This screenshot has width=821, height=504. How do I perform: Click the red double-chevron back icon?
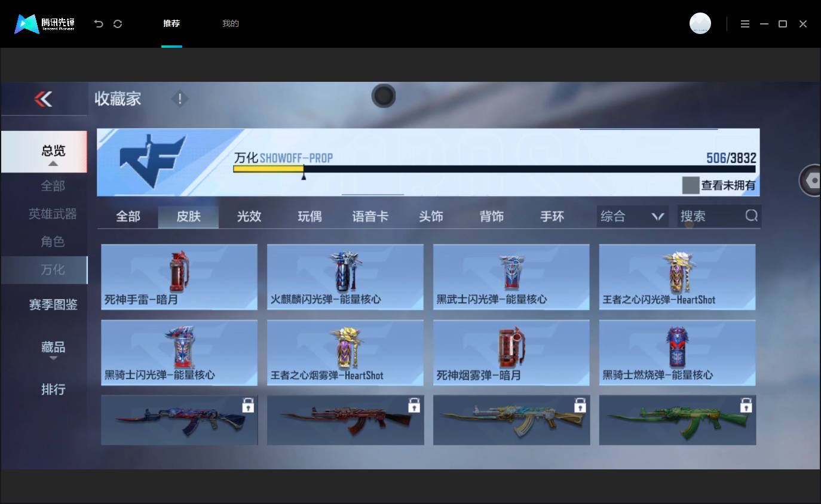pyautogui.click(x=43, y=99)
